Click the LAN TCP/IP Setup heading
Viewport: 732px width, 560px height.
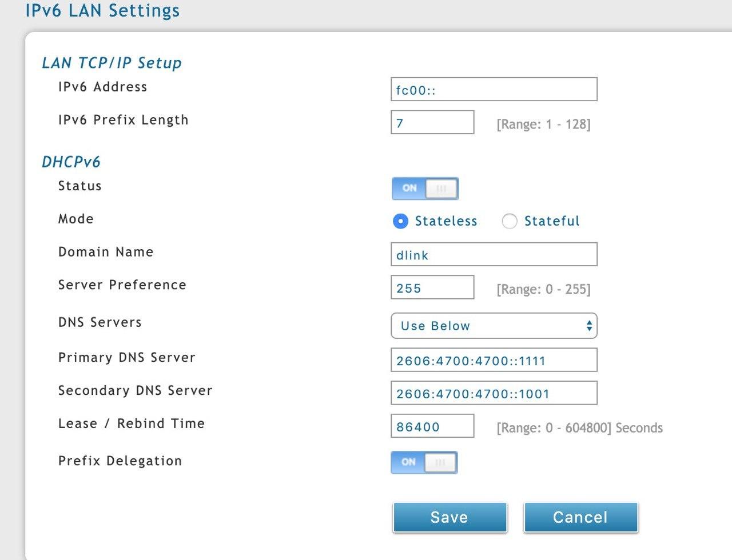click(112, 63)
